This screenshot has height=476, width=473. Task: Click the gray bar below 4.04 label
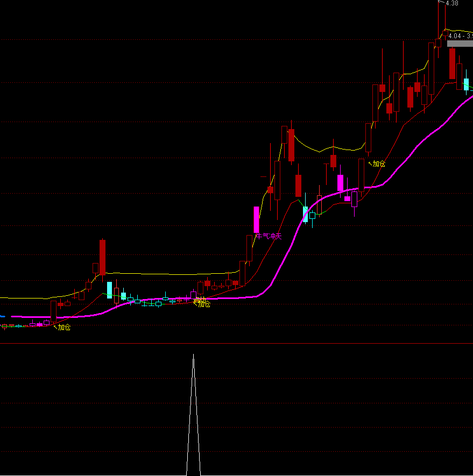pyautogui.click(x=460, y=44)
